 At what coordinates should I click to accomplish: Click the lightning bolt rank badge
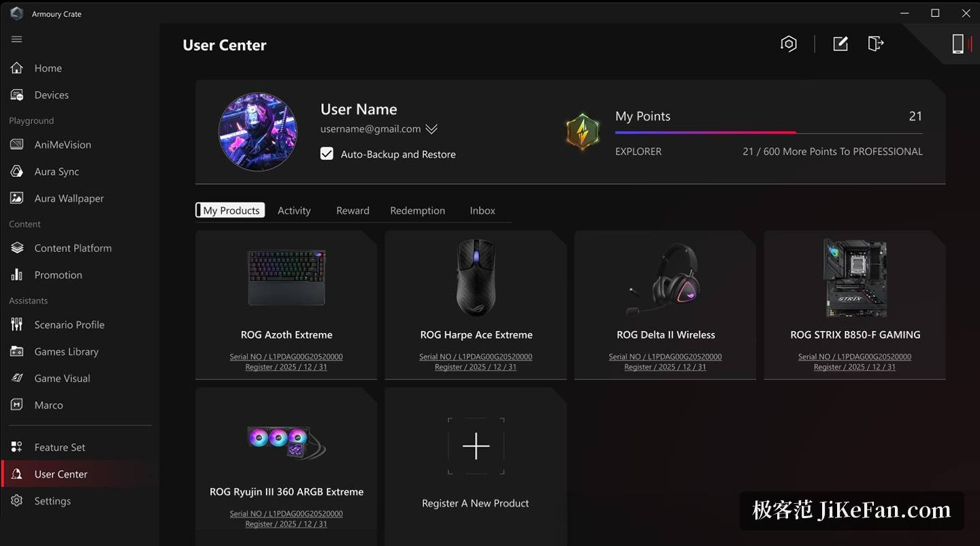(x=583, y=132)
